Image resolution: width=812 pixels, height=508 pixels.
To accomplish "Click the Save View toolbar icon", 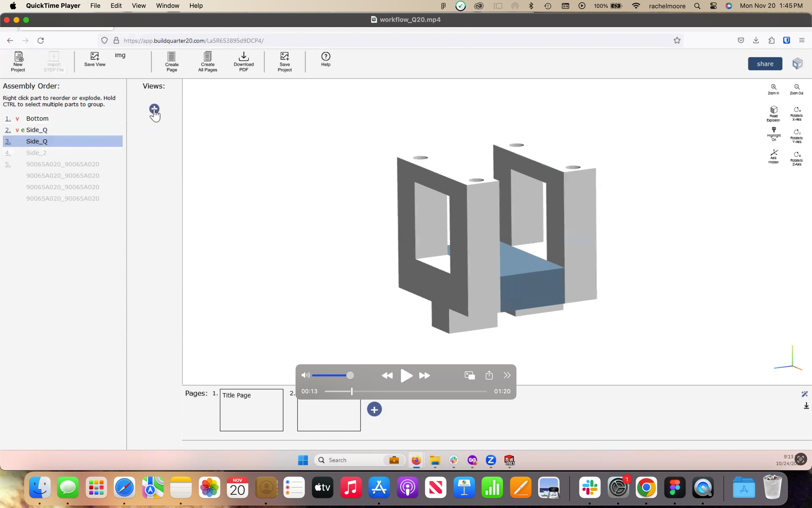I will point(95,59).
